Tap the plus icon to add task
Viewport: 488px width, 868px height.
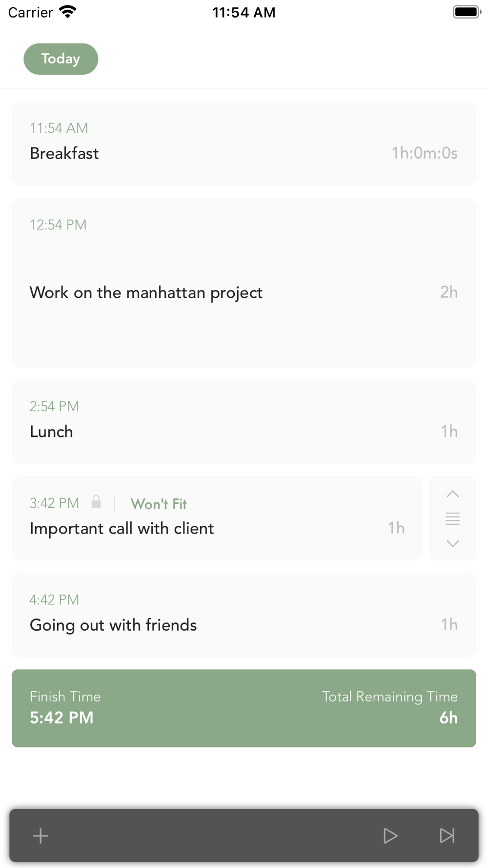click(x=41, y=836)
